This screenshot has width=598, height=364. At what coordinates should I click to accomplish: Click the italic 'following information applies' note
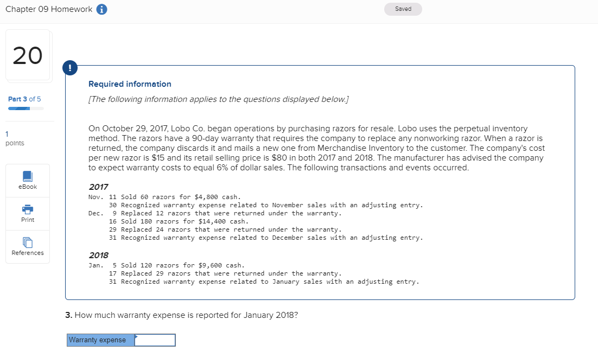pyautogui.click(x=219, y=99)
